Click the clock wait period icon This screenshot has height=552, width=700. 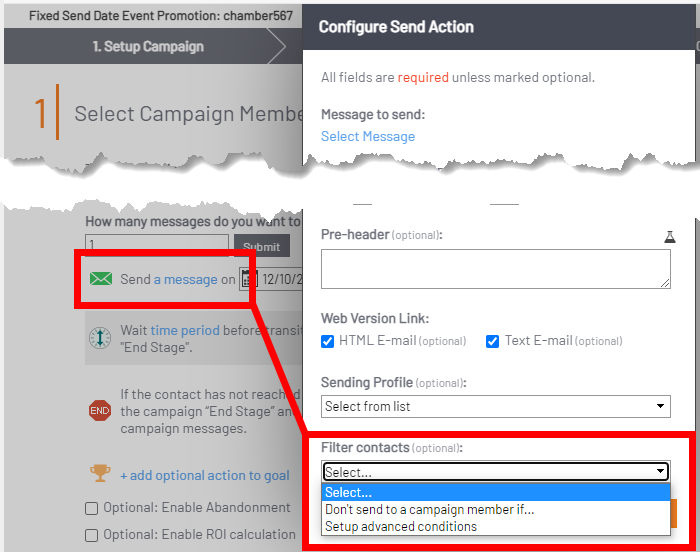100,338
